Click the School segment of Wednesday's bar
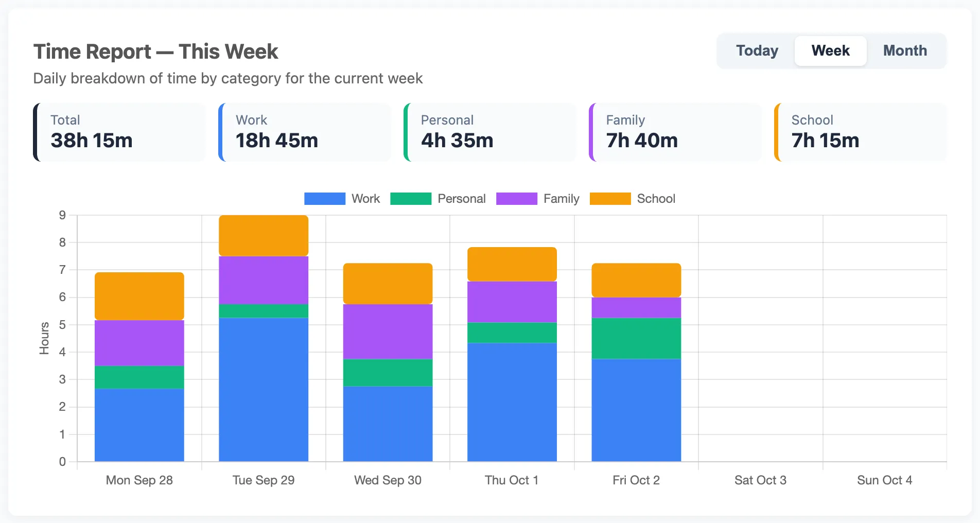 click(388, 284)
